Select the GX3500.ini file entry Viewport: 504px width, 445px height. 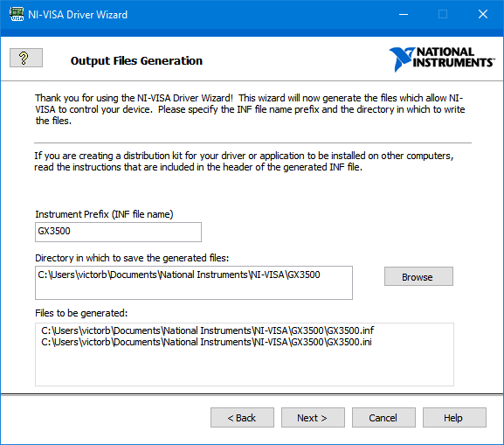click(206, 342)
